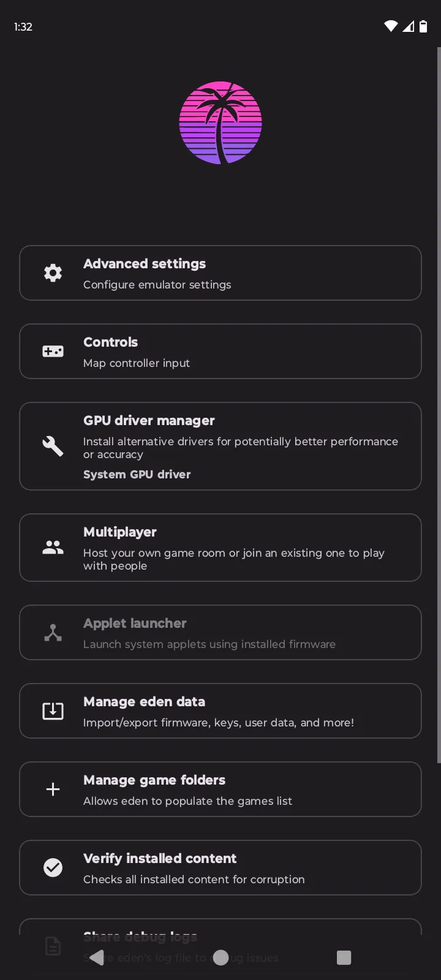The width and height of the screenshot is (441, 980).
Task: Click the Applet launcher joystick icon
Action: [53, 632]
